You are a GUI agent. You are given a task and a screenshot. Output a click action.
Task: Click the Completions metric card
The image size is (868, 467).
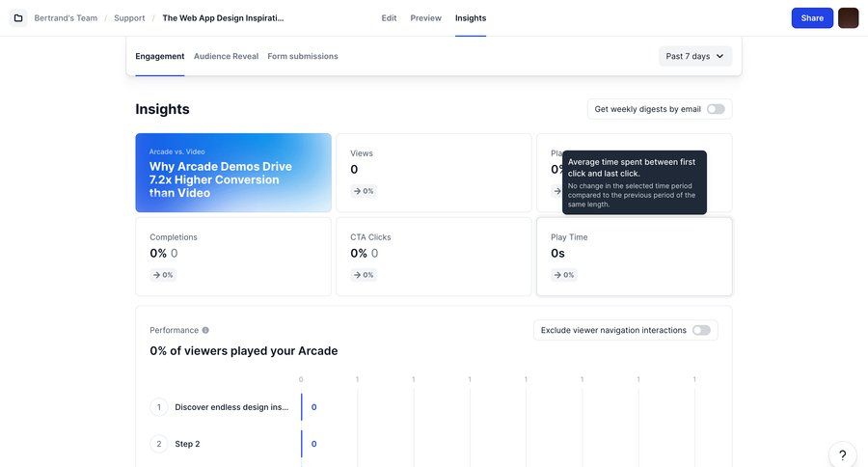pyautogui.click(x=233, y=256)
